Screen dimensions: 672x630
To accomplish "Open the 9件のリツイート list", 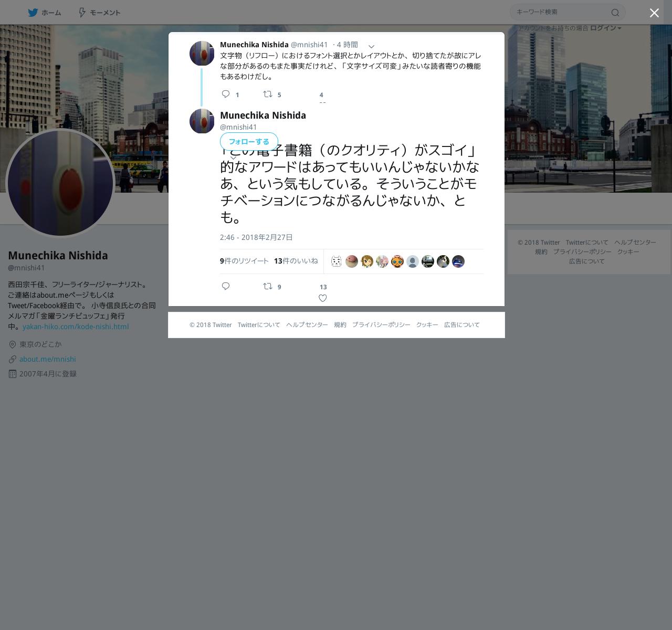I will (x=244, y=261).
